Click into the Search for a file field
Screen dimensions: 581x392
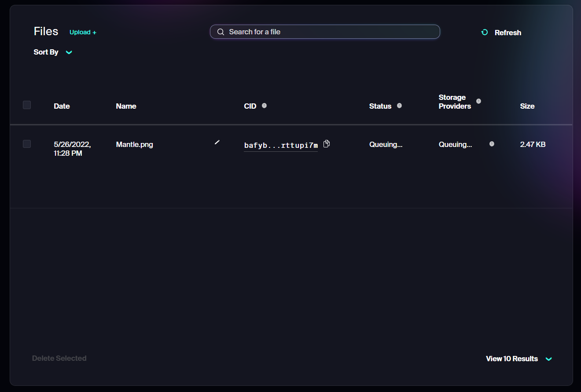pyautogui.click(x=330, y=32)
